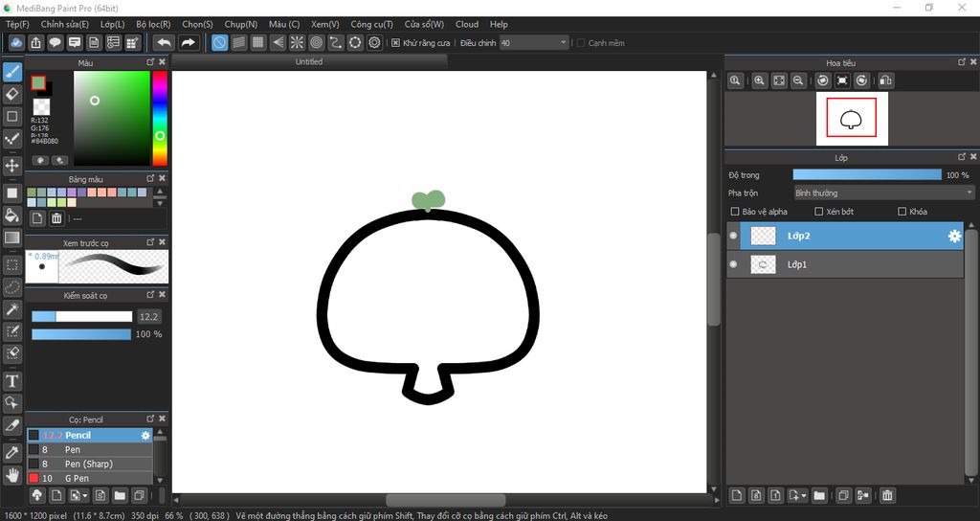This screenshot has height=521, width=980.
Task: Enable parallel lines snap guide
Action: (238, 42)
